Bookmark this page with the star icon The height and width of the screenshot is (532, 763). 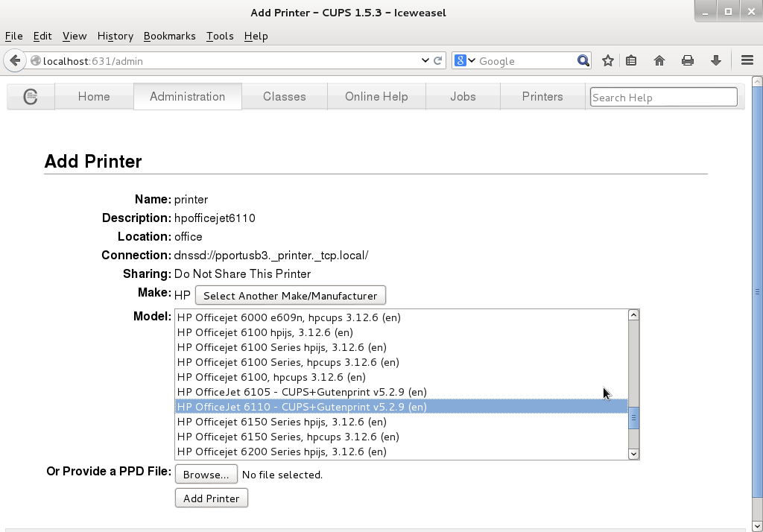tap(608, 61)
